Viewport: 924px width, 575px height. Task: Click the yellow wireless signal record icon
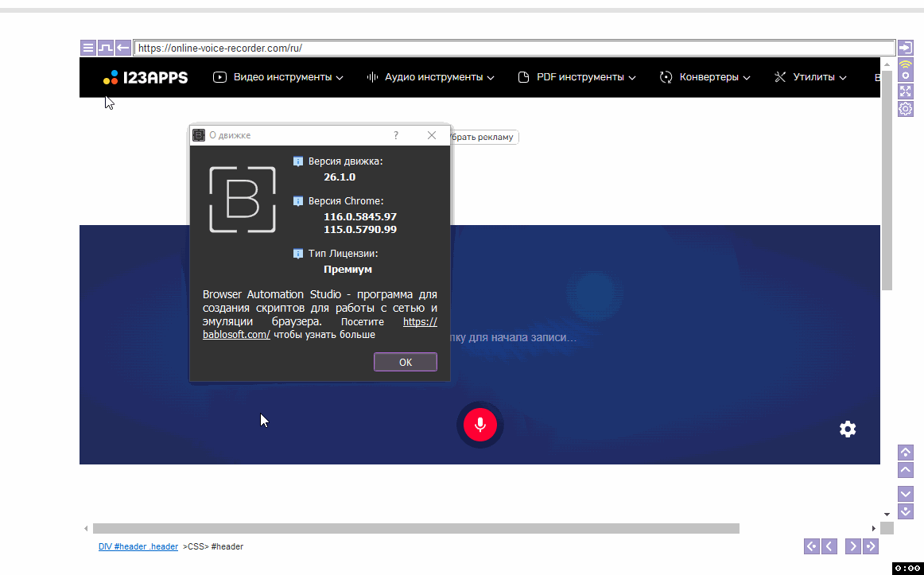click(x=905, y=69)
